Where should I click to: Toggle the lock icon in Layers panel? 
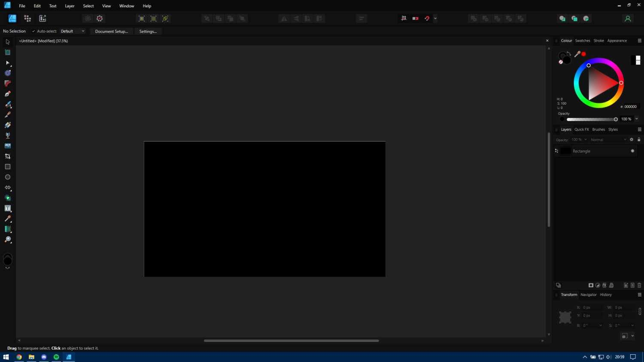point(639,139)
